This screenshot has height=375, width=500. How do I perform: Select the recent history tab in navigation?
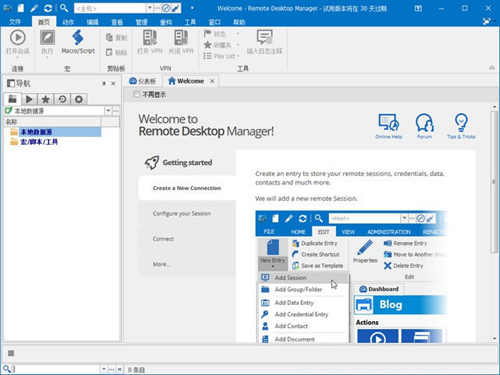click(x=62, y=99)
